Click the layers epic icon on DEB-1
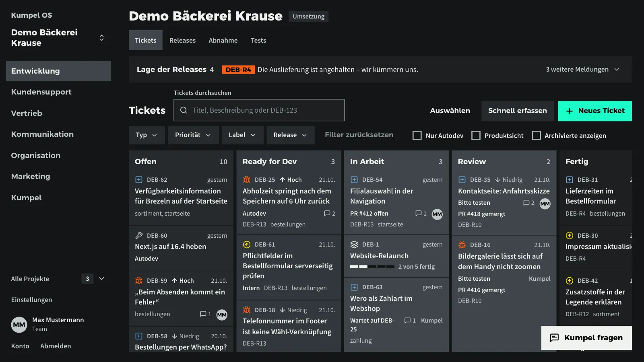 click(354, 245)
